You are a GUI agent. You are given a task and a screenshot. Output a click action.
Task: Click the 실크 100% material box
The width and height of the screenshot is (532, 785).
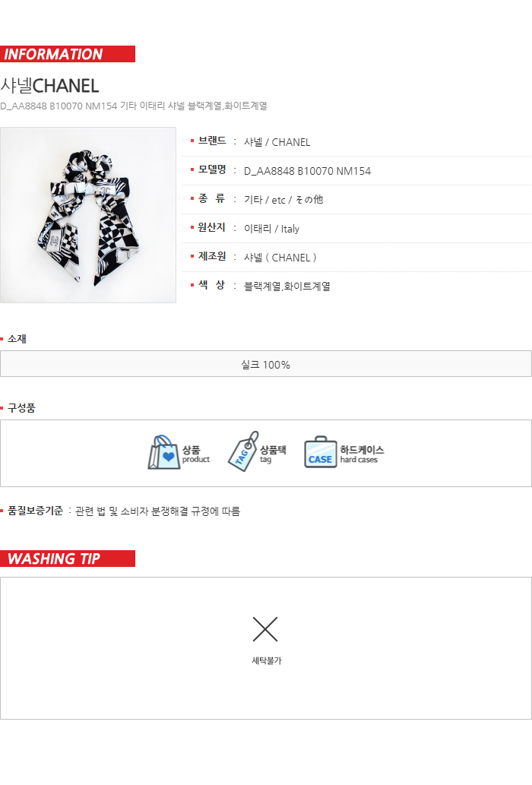(x=266, y=363)
